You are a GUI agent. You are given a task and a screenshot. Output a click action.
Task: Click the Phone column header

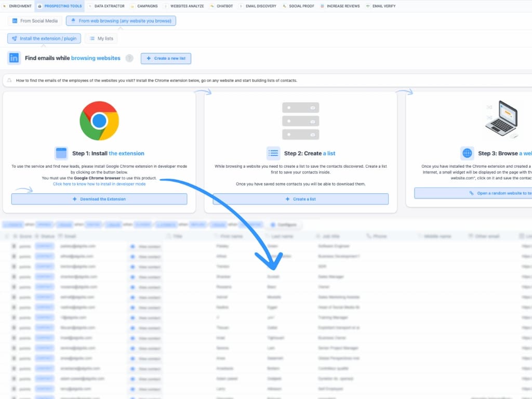[377, 236]
